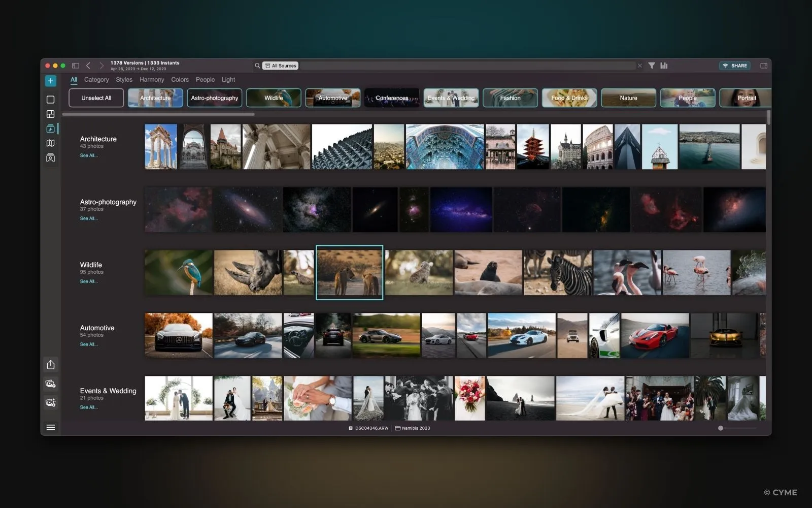Image resolution: width=812 pixels, height=508 pixels.
Task: Click the photo stack sparkle icon in sidebar
Action: point(50,402)
